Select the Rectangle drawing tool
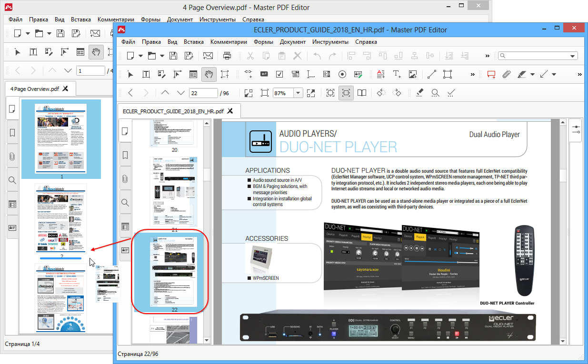588x364 pixels. click(x=447, y=74)
